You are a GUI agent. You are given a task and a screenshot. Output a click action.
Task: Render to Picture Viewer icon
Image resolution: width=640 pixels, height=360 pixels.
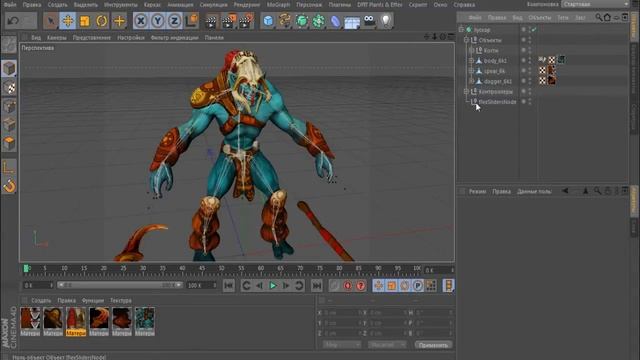point(229,21)
